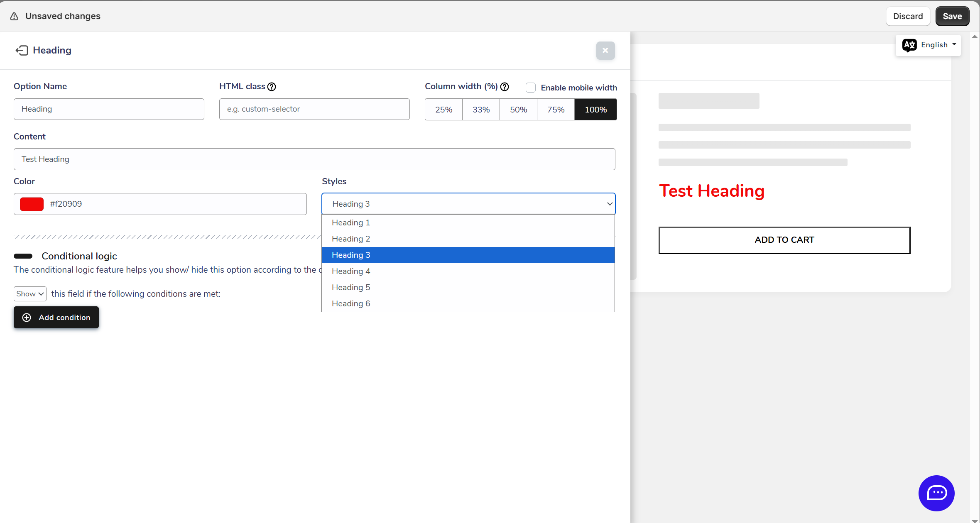Image resolution: width=980 pixels, height=523 pixels.
Task: Click the Column width help icon
Action: [x=505, y=87]
